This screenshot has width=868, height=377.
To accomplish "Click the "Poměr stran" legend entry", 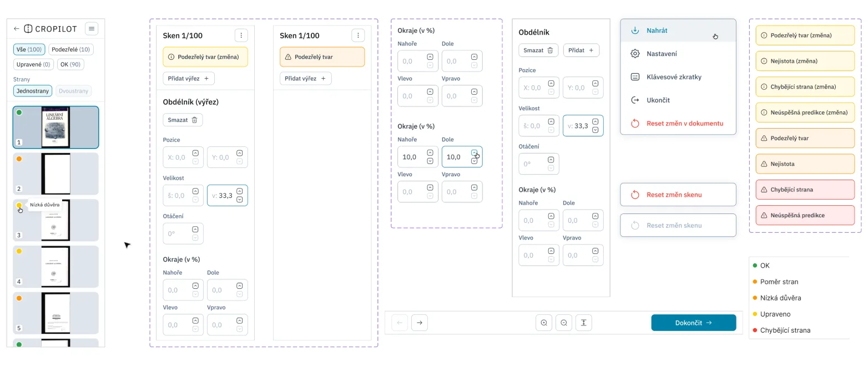I will coord(775,282).
